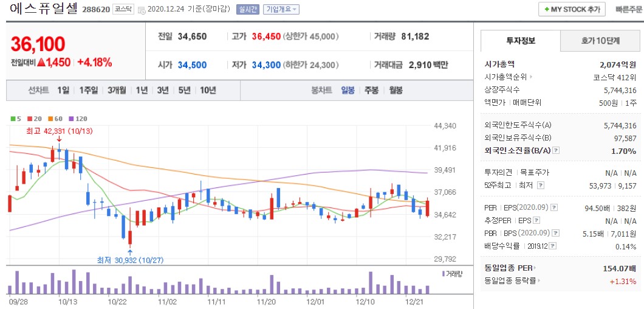This screenshot has height=309, width=644.
Task: Click the green 5-day moving average legend square
Action: point(12,119)
